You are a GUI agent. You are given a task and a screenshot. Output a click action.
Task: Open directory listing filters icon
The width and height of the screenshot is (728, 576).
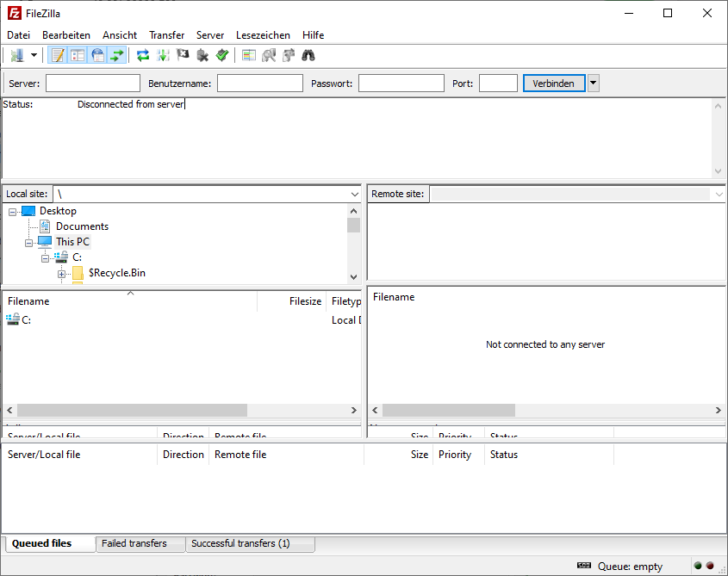(249, 55)
